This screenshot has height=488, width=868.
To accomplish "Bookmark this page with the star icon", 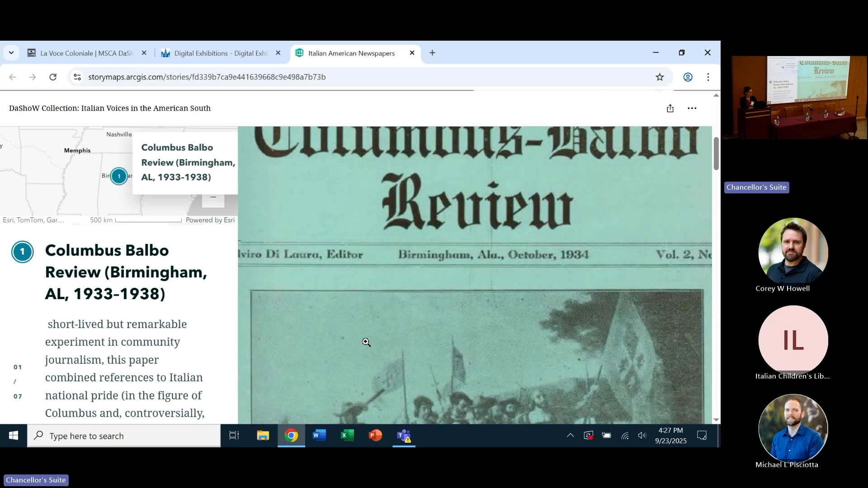I will coord(660,77).
